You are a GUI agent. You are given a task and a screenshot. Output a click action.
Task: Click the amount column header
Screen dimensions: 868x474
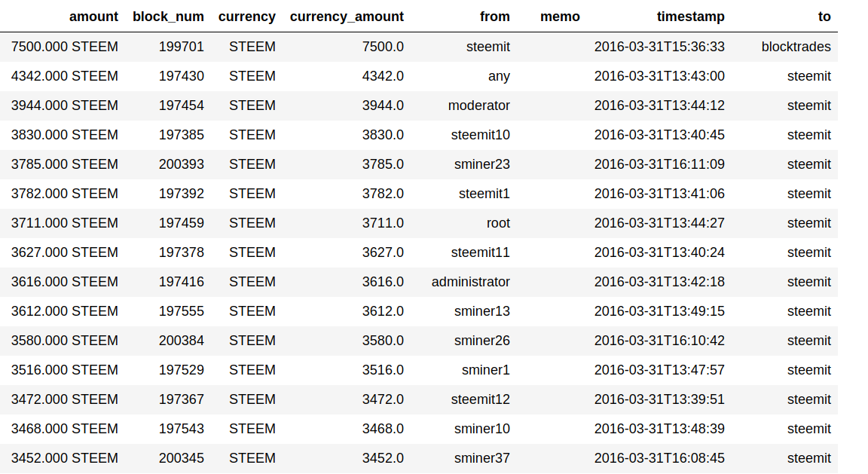pos(93,17)
